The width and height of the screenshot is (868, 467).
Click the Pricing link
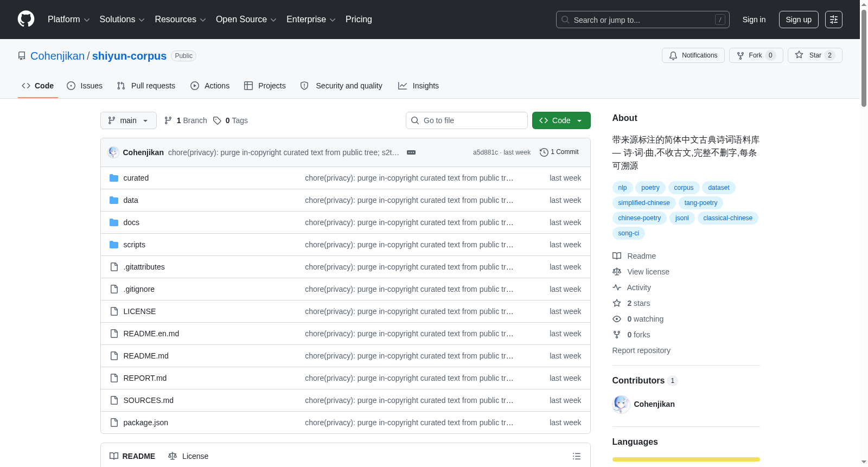click(359, 20)
